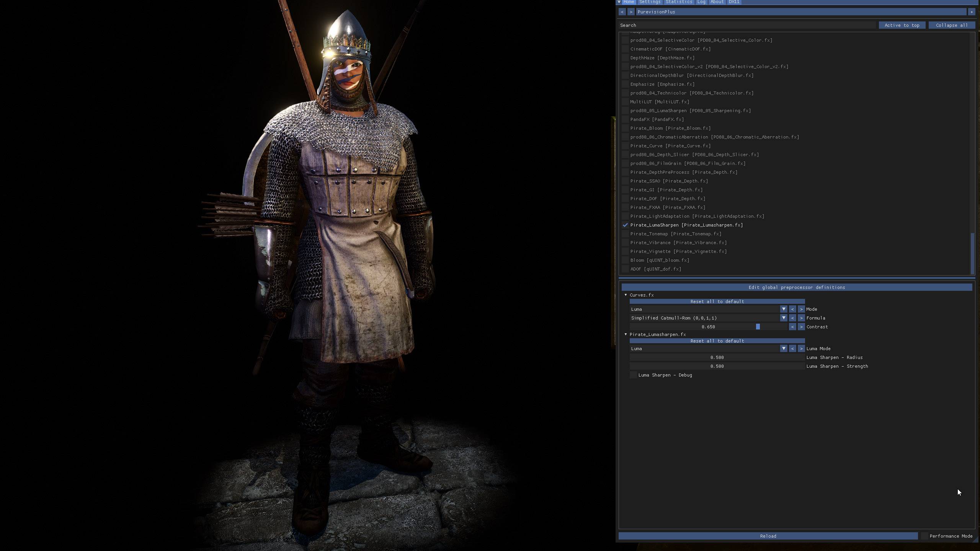Click the Search field for effects
Viewport: 980px width, 551px height.
[x=747, y=25]
